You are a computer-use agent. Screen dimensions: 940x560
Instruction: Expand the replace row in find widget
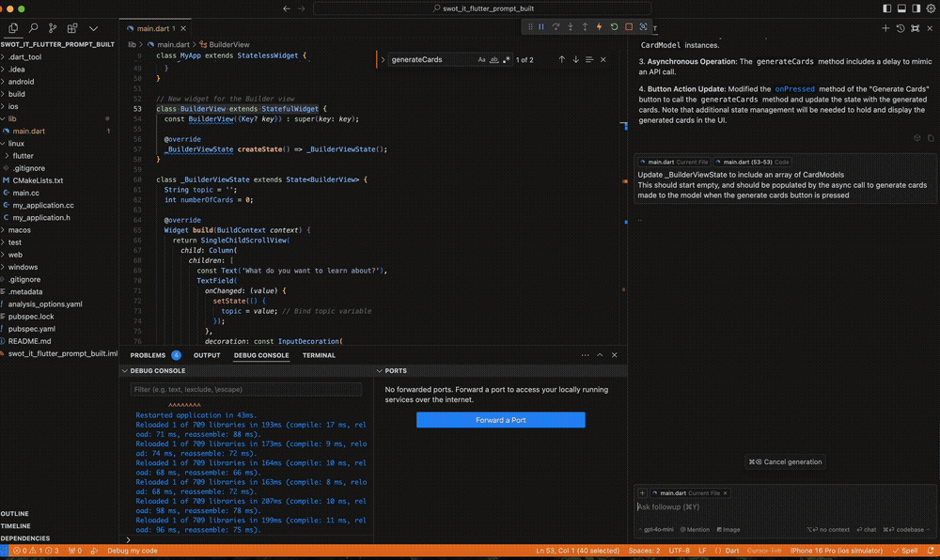click(x=383, y=59)
